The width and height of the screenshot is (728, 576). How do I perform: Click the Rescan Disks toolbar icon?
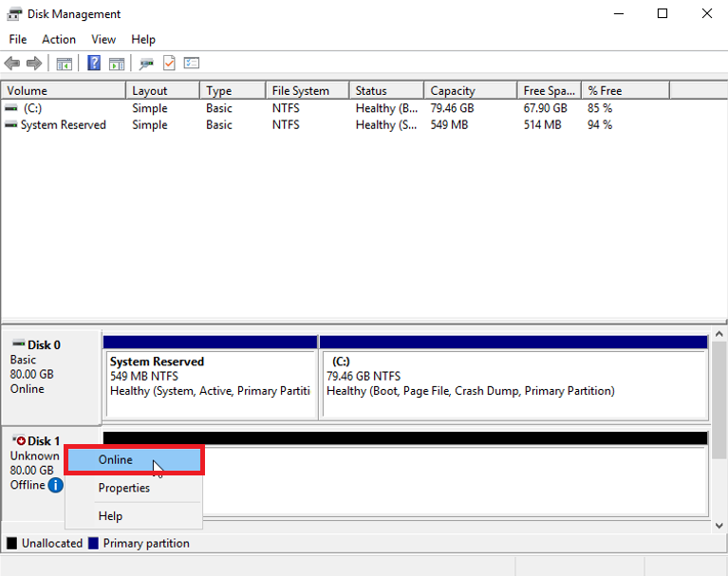146,64
